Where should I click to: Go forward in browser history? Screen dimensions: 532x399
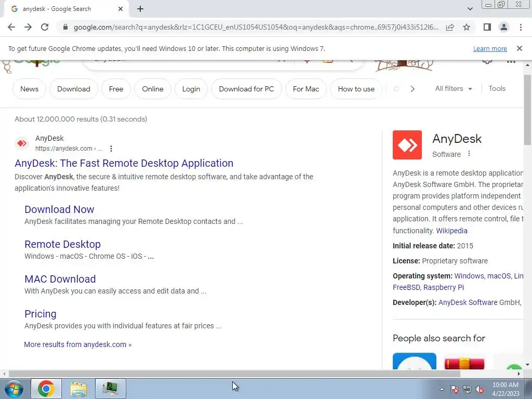(28, 27)
